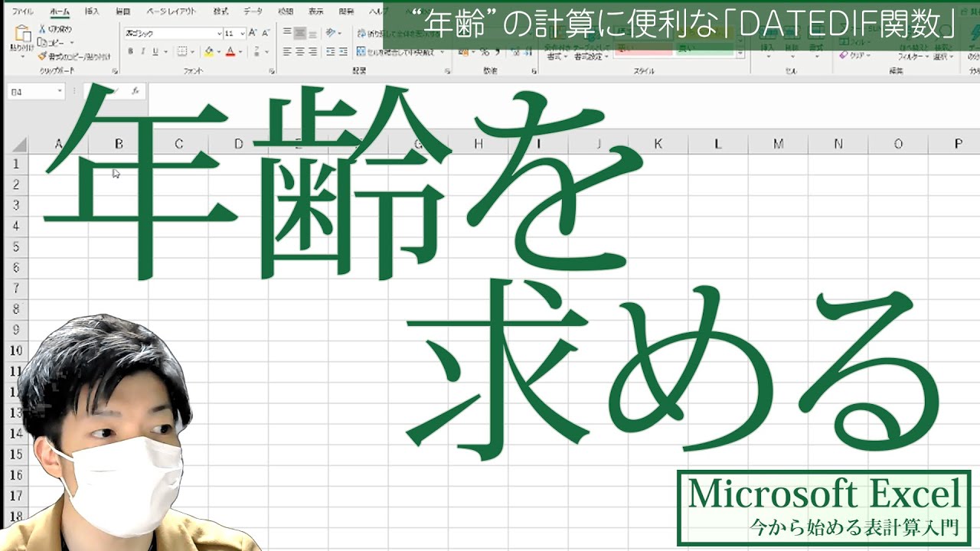The height and width of the screenshot is (551, 980).
Task: Click the Fill Color bucket icon
Action: (x=209, y=51)
